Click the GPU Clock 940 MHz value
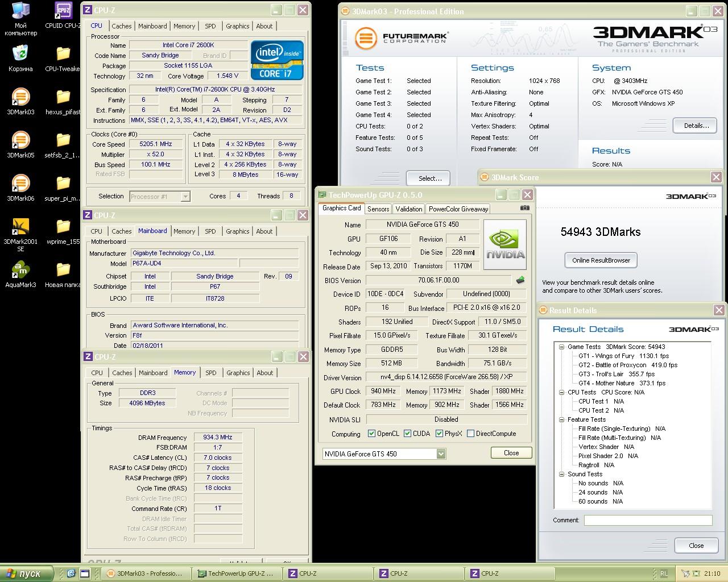The image size is (728, 582). (x=384, y=391)
